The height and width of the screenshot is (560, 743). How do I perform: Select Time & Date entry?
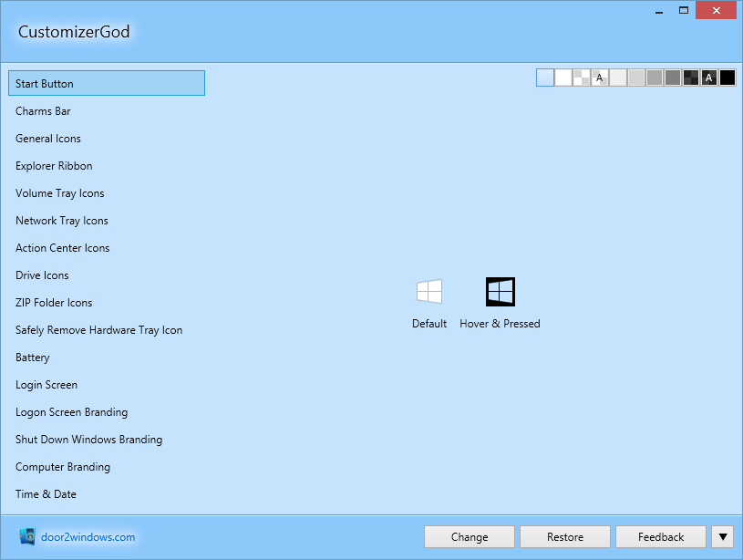pos(107,494)
